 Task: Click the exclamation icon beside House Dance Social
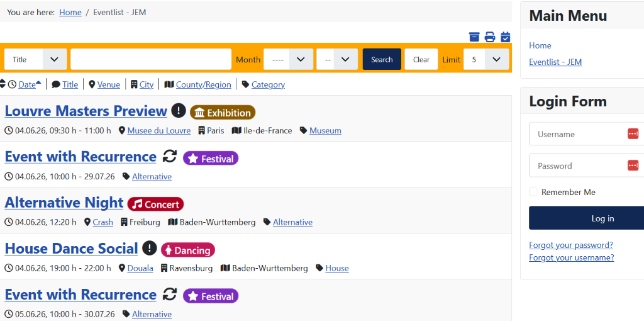coord(150,248)
